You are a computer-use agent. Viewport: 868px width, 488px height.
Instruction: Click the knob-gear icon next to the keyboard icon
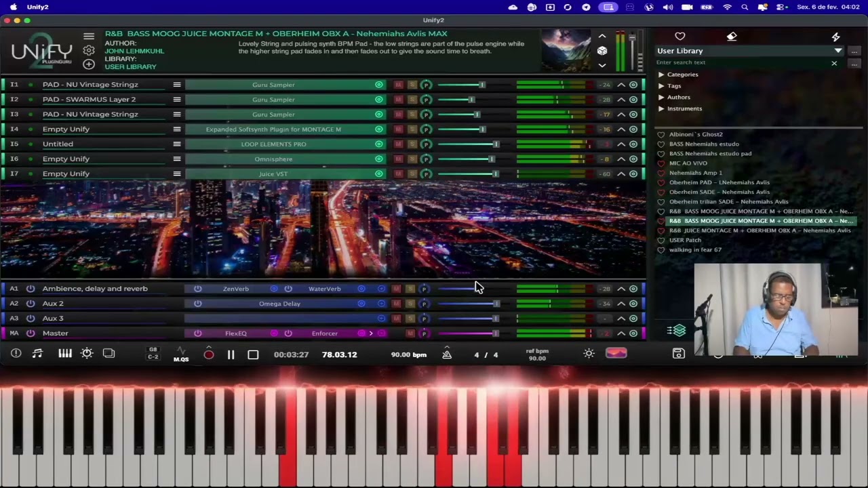(x=87, y=353)
